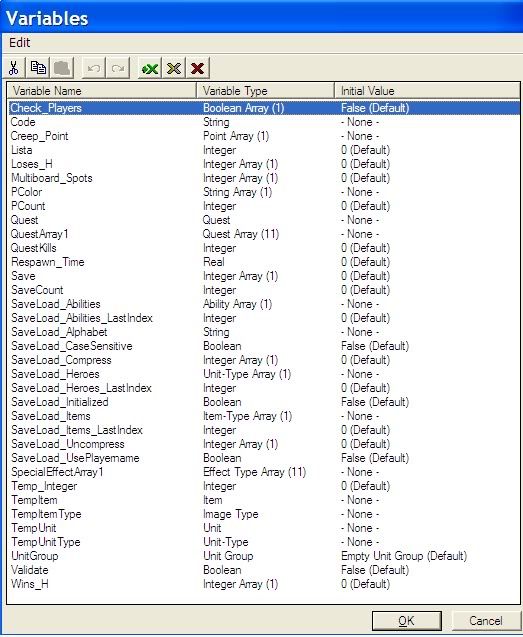This screenshot has height=637, width=523.
Task: Click the Paste clipboard icon
Action: point(62,68)
